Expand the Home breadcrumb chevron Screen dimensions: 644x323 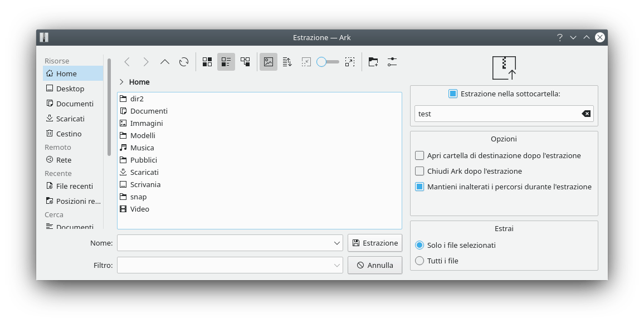click(x=121, y=82)
